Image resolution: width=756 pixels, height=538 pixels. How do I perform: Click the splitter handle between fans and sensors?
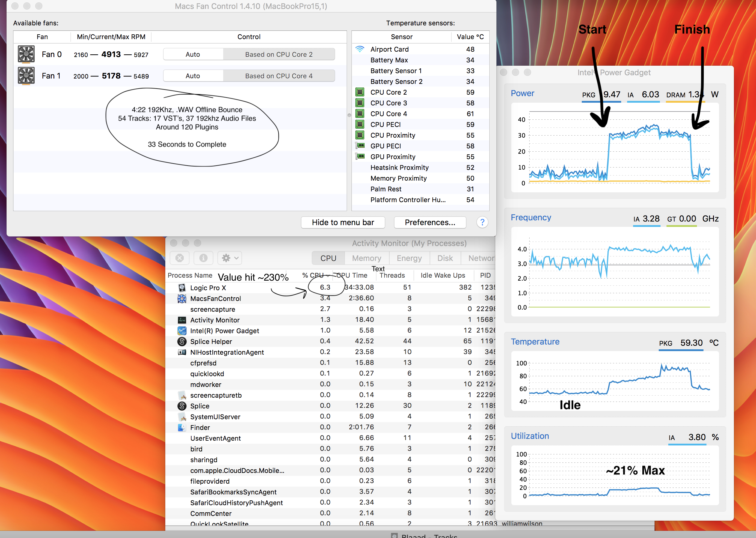349,115
